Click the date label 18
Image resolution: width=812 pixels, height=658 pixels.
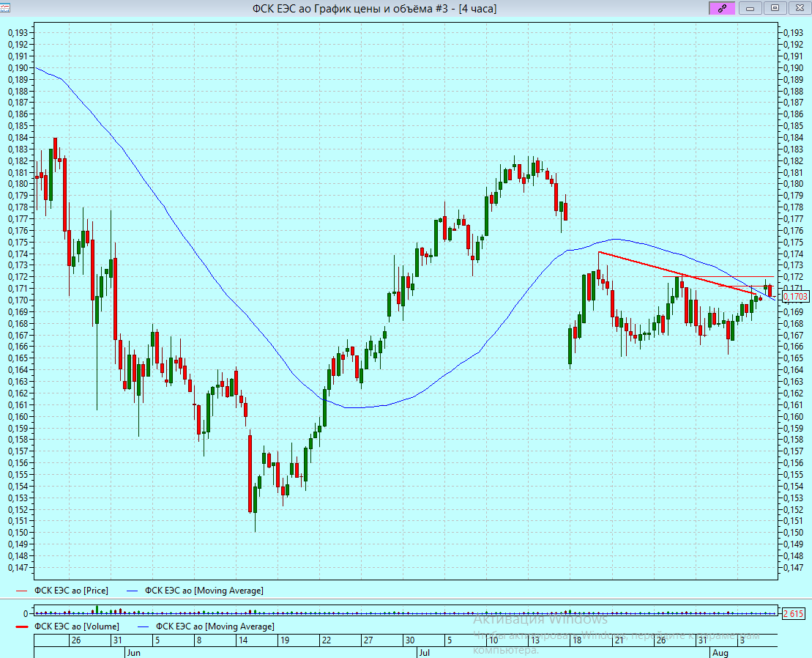(576, 640)
